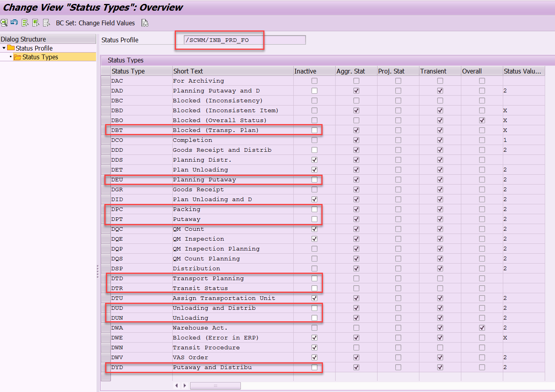Select the DGR row via row selector
This screenshot has width=555, height=392.
point(106,189)
